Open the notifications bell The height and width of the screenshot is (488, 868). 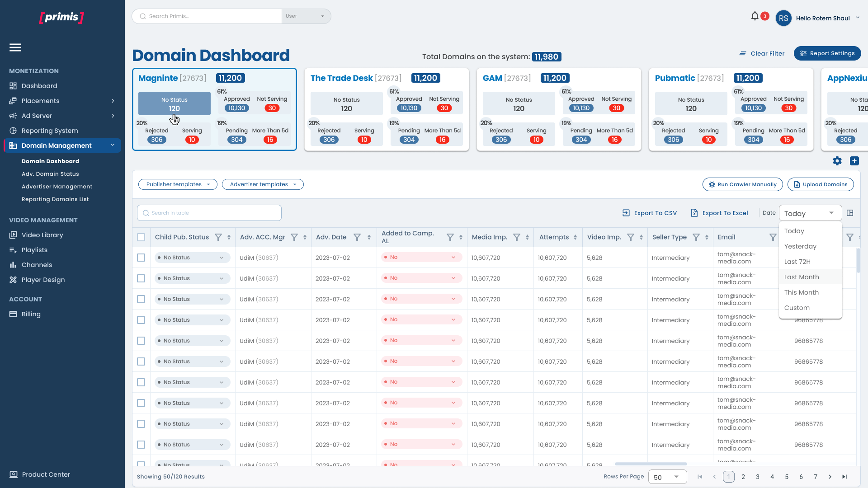(755, 16)
